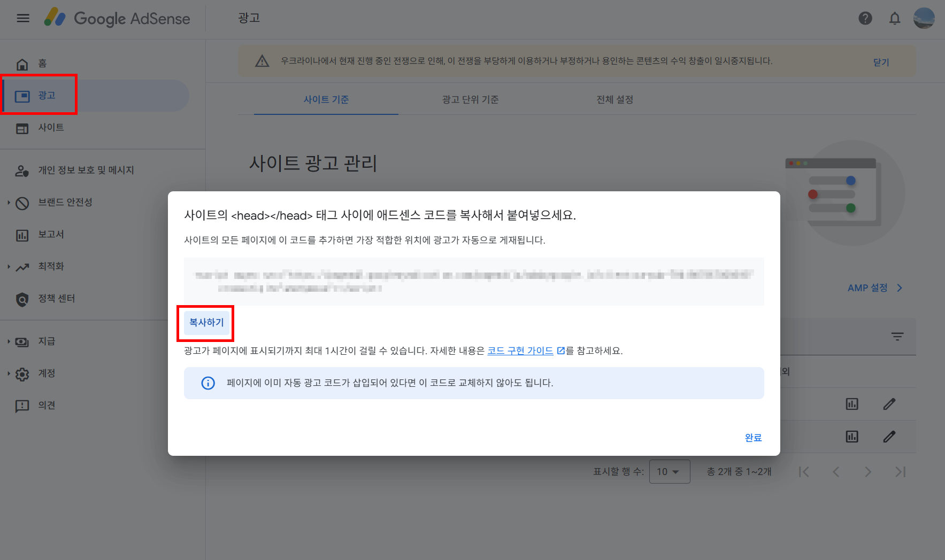The height and width of the screenshot is (560, 945).
Task: Expand arrow next to 지급
Action: 9,341
